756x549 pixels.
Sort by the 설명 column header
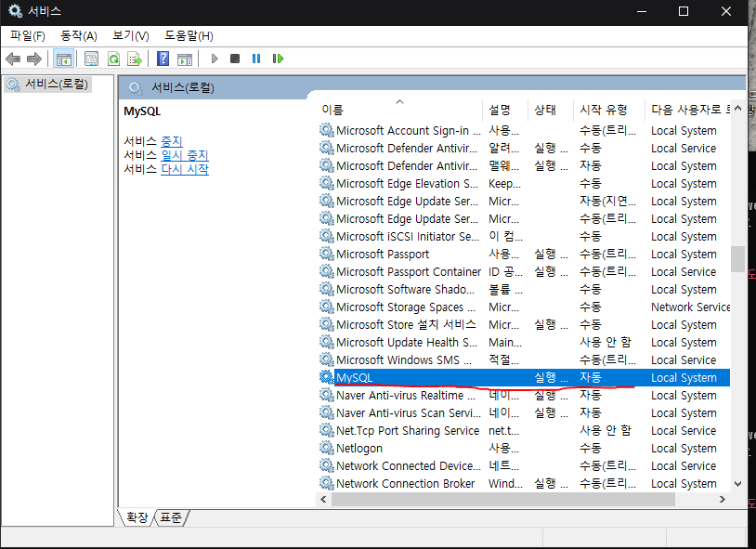(505, 110)
